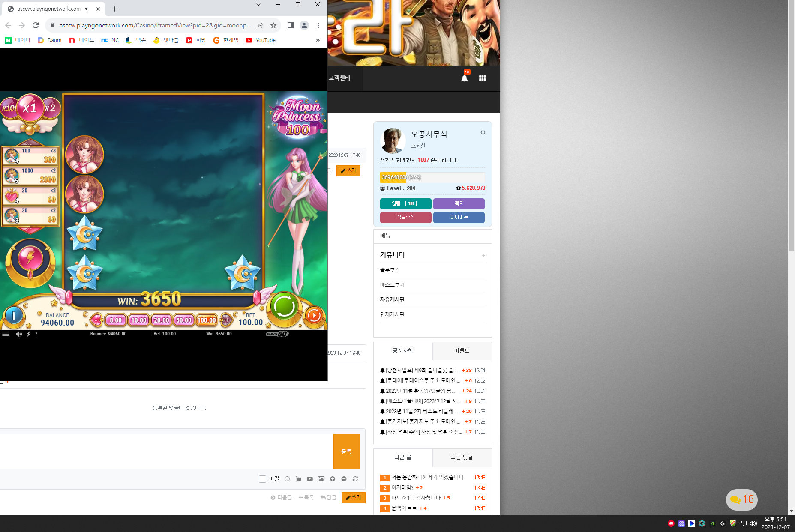795x532 pixels.
Task: Open the notification bell icon
Action: 464,78
